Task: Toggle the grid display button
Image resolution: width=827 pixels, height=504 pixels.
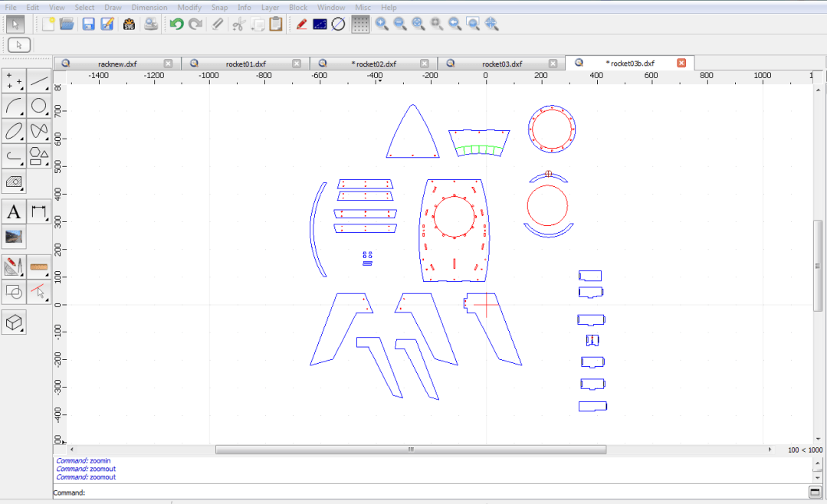Action: (x=360, y=24)
